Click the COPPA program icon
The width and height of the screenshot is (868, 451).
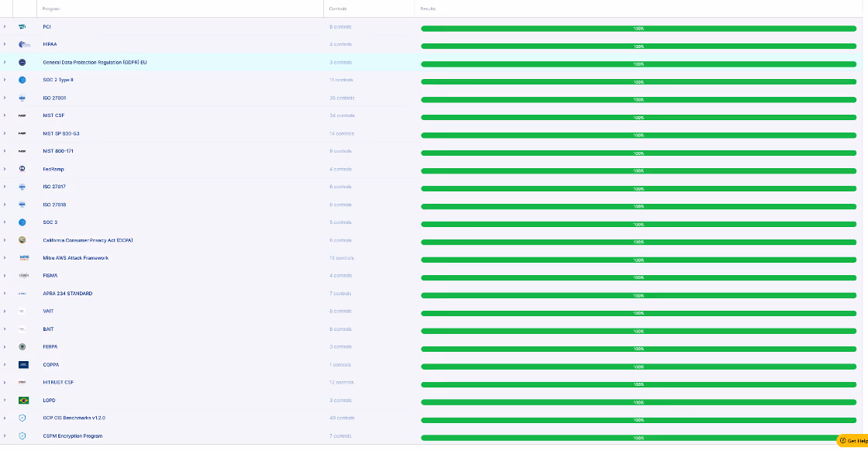click(23, 365)
